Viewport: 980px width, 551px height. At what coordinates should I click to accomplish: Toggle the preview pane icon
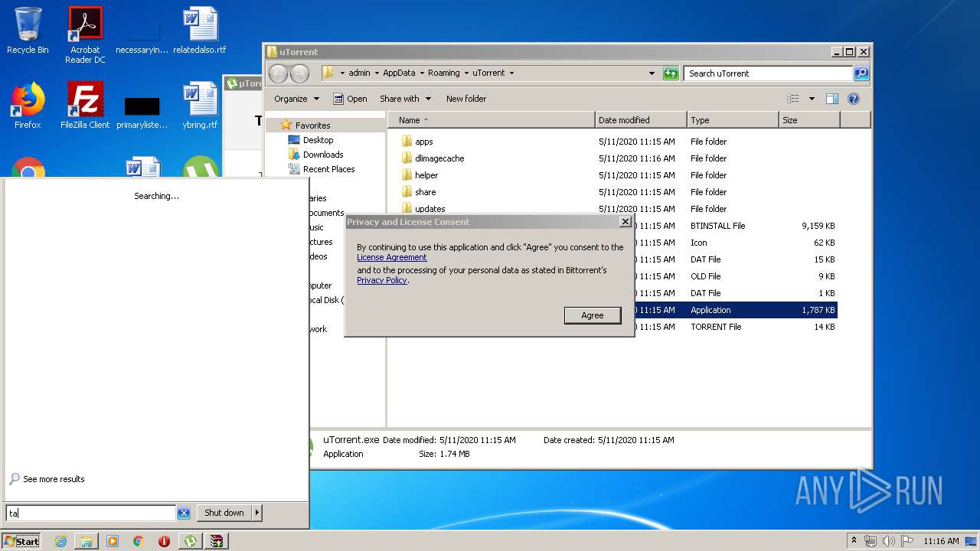click(832, 99)
